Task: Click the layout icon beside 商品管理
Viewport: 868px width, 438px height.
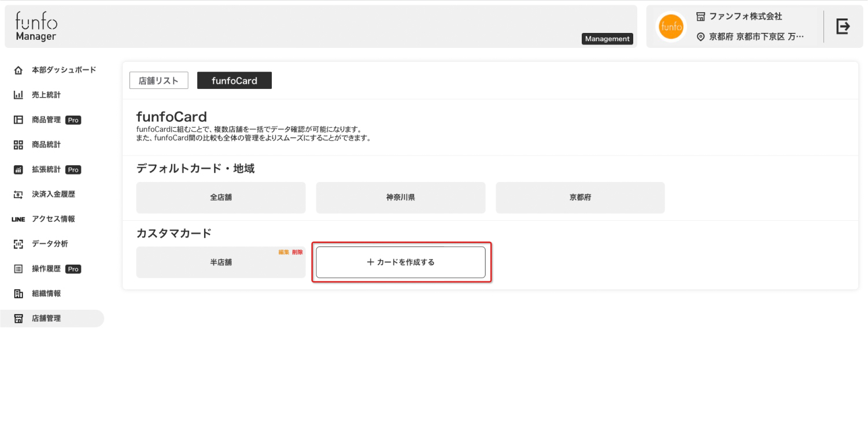Action: [19, 120]
